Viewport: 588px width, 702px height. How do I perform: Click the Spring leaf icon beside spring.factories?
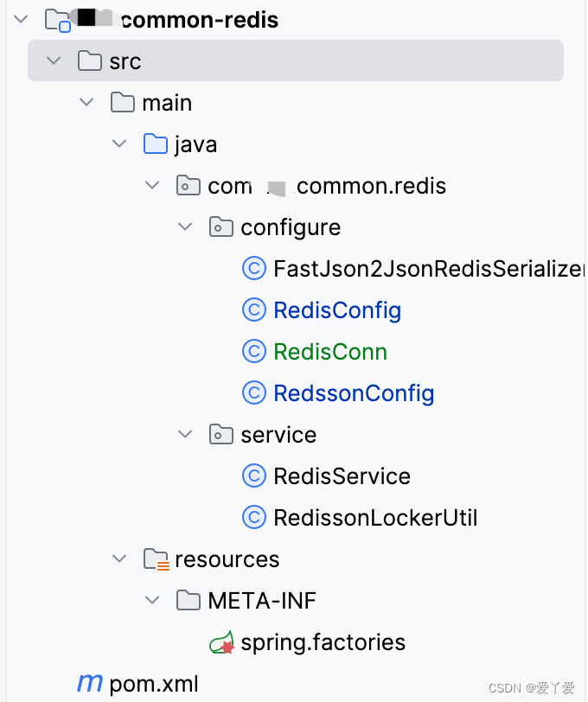click(220, 642)
